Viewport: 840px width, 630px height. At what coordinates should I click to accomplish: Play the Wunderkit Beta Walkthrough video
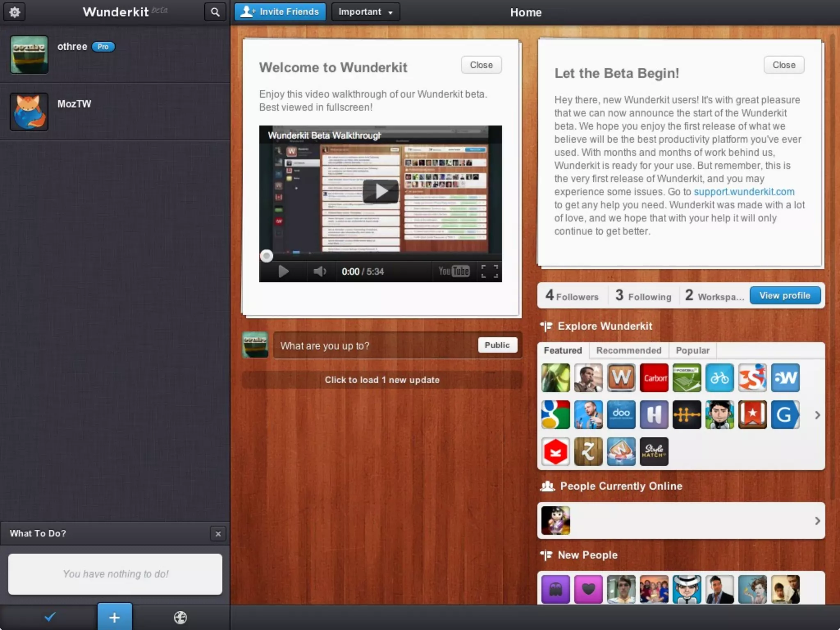click(380, 191)
